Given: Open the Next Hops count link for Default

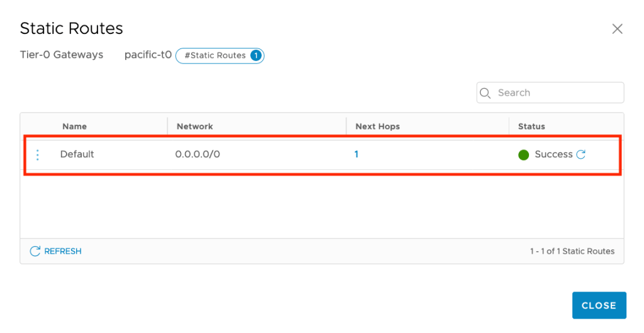Looking at the screenshot, I should pyautogui.click(x=357, y=154).
